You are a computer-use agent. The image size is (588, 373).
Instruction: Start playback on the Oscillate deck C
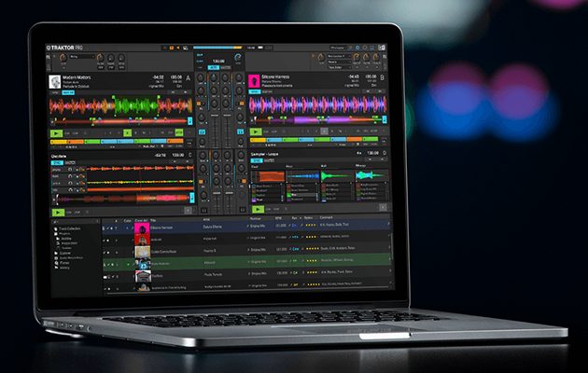click(x=57, y=211)
